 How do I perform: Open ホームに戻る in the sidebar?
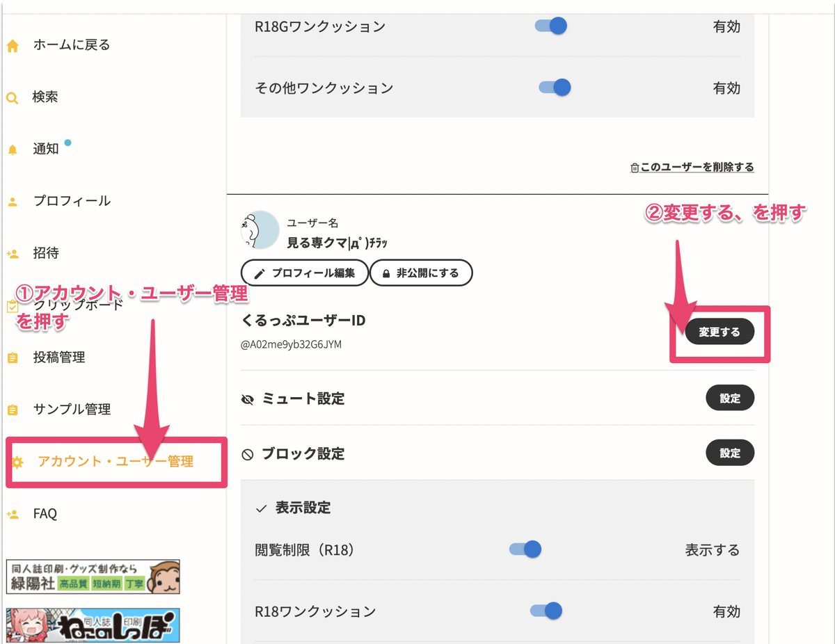pos(72,45)
